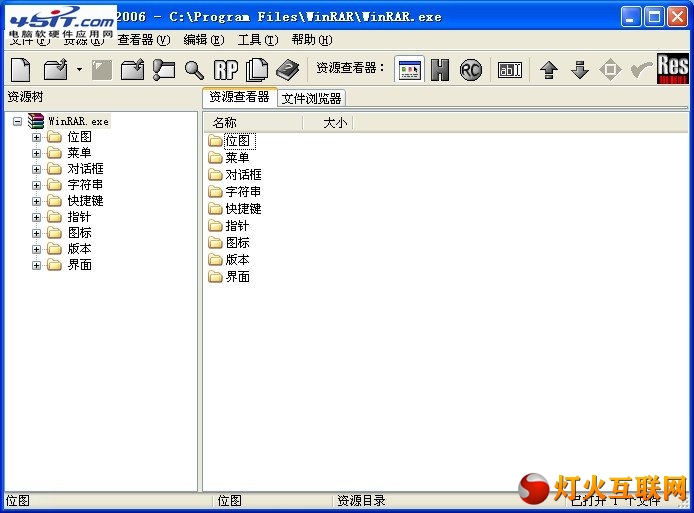Select the 指针 folder in the list
694x513 pixels.
click(229, 226)
